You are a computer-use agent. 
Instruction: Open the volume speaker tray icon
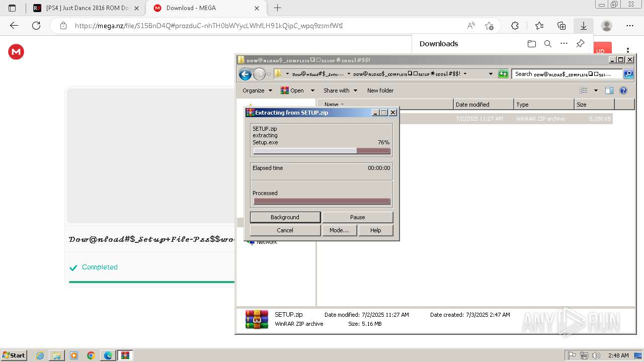[596, 355]
